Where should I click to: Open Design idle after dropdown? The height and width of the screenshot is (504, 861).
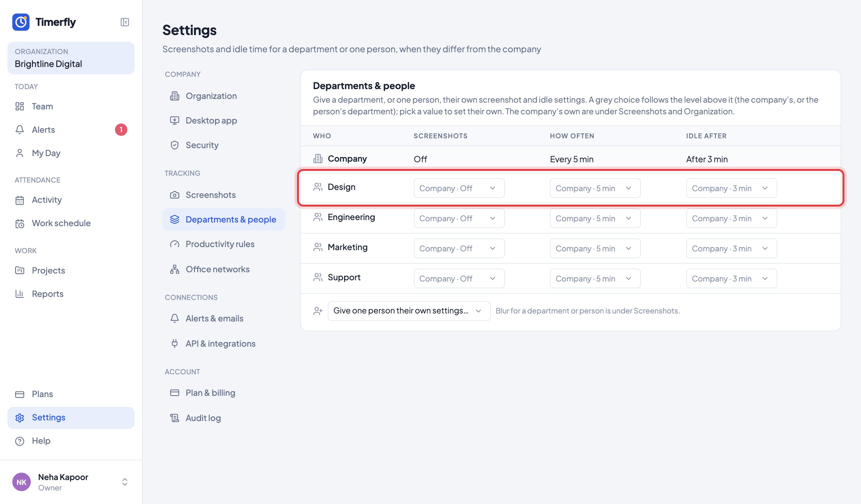pyautogui.click(x=732, y=188)
